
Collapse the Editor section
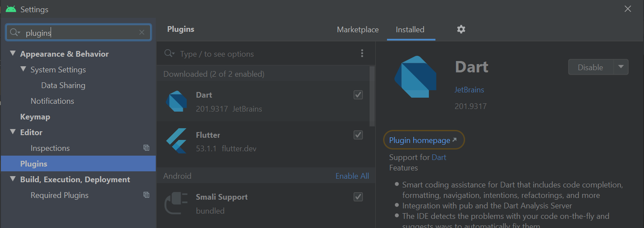[x=13, y=133]
